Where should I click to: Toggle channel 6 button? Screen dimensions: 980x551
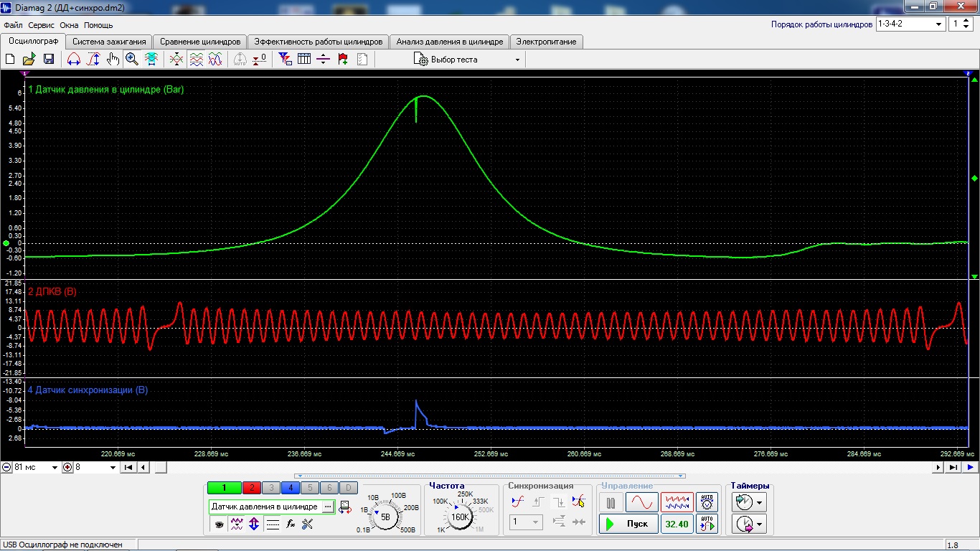[x=329, y=488]
